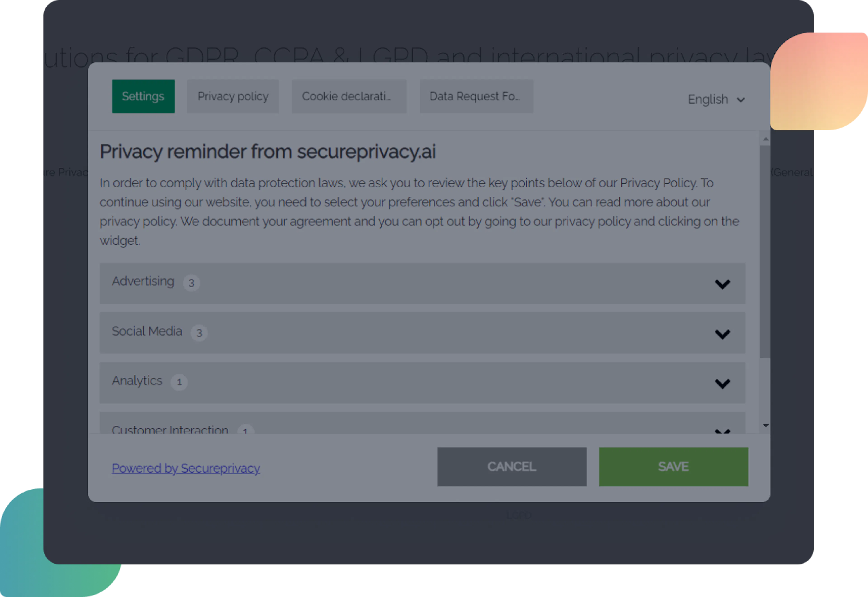
Task: Cancel the privacy preferences dialog
Action: click(511, 467)
